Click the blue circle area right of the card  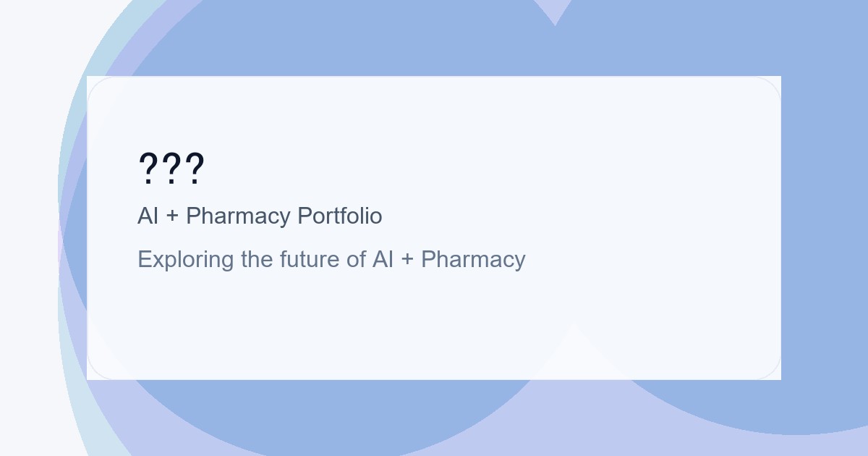(825, 217)
